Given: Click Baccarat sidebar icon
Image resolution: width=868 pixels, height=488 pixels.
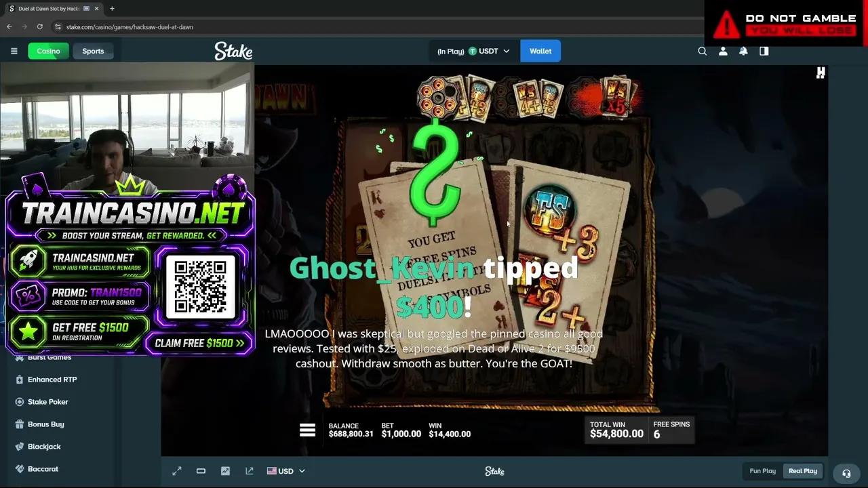Looking at the screenshot, I should [x=20, y=469].
